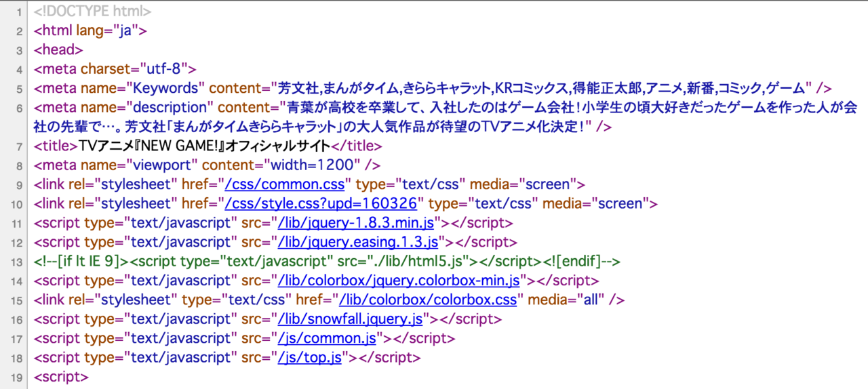Image resolution: width=868 pixels, height=389 pixels.
Task: Click the "description" meta name value
Action: coord(170,107)
